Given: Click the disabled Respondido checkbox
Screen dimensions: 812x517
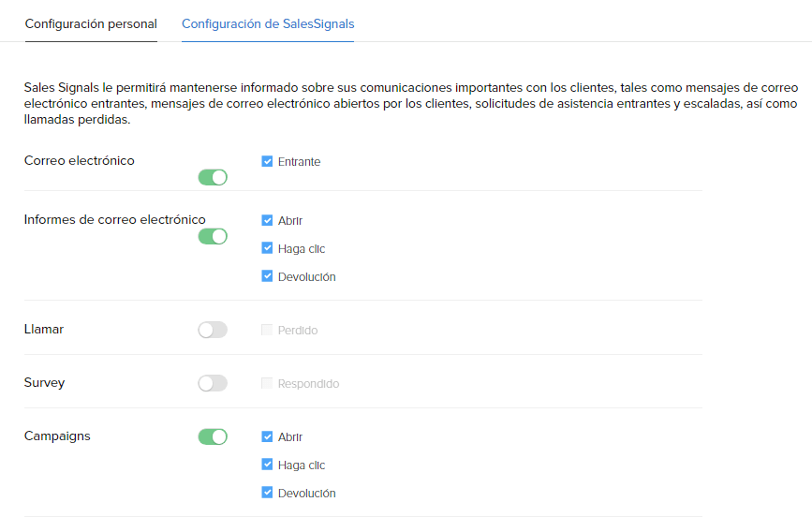Looking at the screenshot, I should point(268,384).
